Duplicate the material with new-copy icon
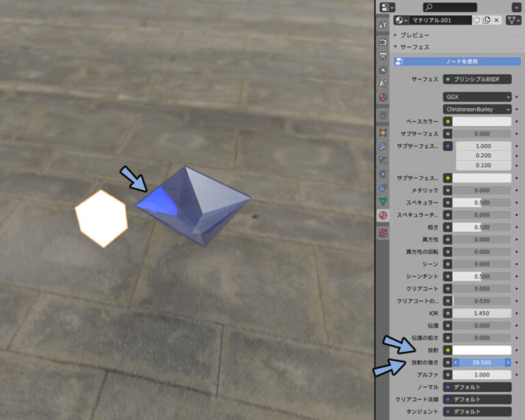Image resolution: width=525 pixels, height=420 pixels. 487,20
